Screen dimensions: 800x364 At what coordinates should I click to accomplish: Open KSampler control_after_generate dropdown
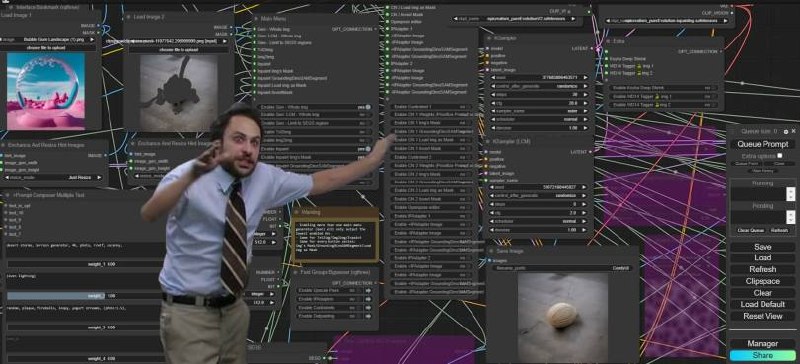539,86
